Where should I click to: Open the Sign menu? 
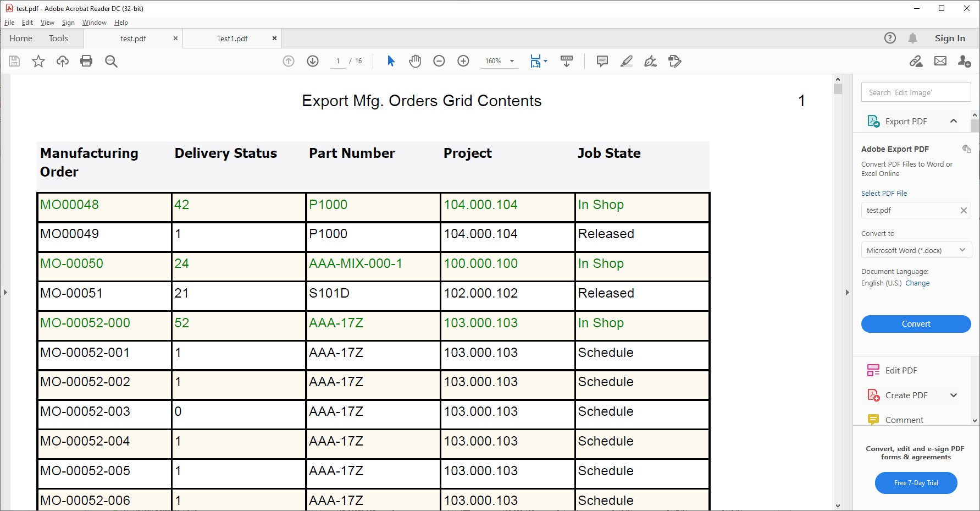coord(68,23)
